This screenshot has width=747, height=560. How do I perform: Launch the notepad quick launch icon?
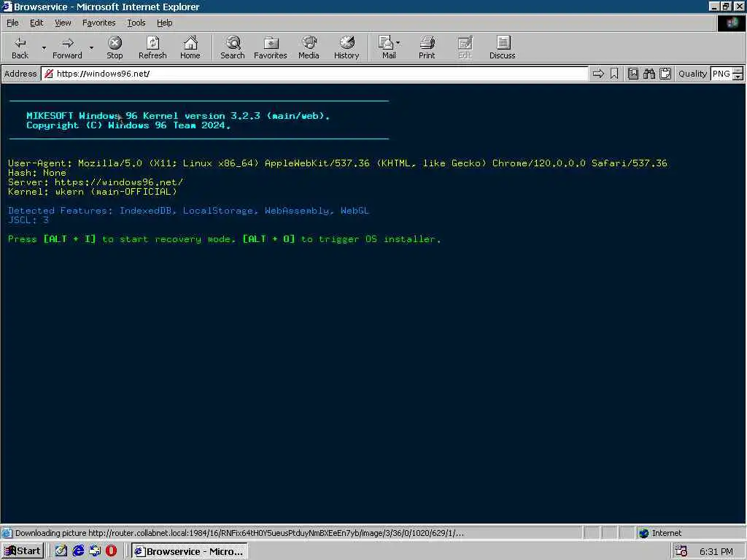pyautogui.click(x=61, y=551)
